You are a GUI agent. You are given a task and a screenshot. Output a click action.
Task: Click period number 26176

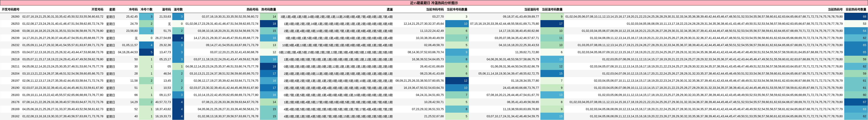(x=15, y=102)
